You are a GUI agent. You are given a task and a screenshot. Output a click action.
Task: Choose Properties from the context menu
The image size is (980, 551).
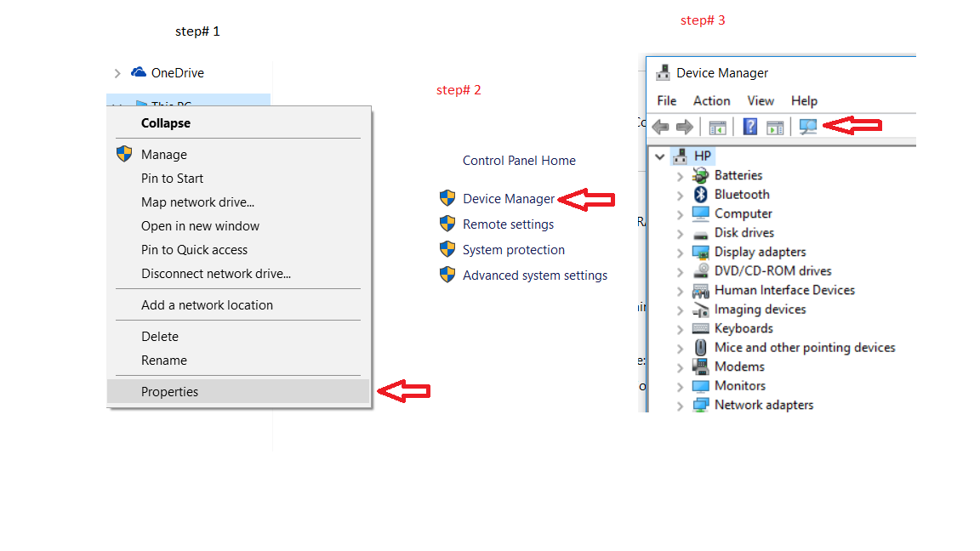tap(238, 392)
